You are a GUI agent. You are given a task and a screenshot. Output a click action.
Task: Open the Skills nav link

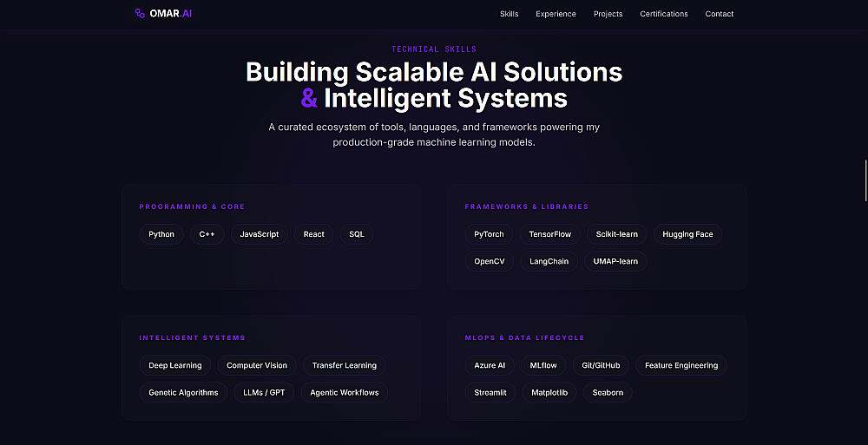pos(509,14)
